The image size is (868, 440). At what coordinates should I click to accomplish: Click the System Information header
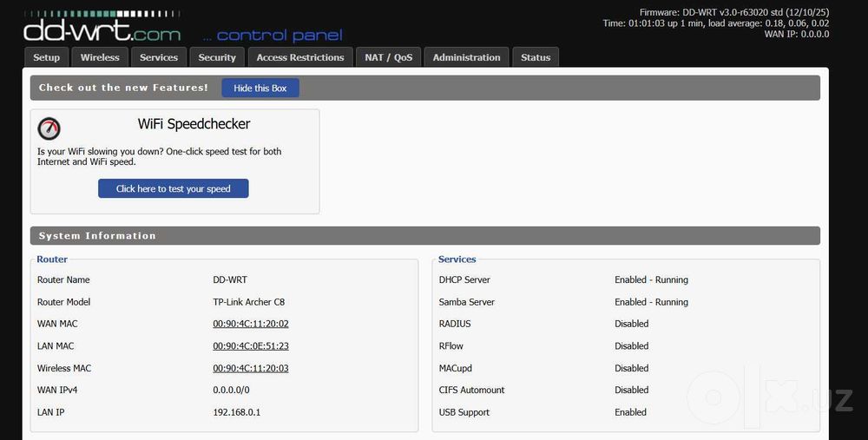[x=425, y=236]
